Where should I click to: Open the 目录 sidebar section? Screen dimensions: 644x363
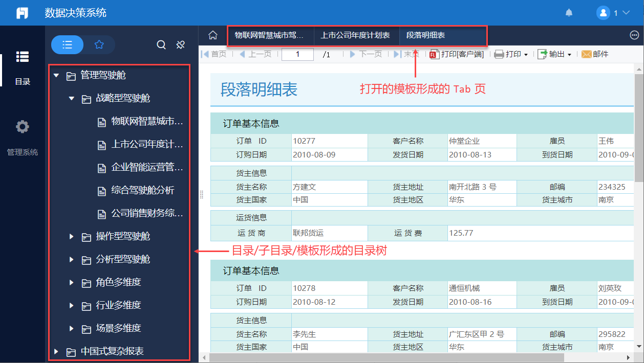[23, 66]
